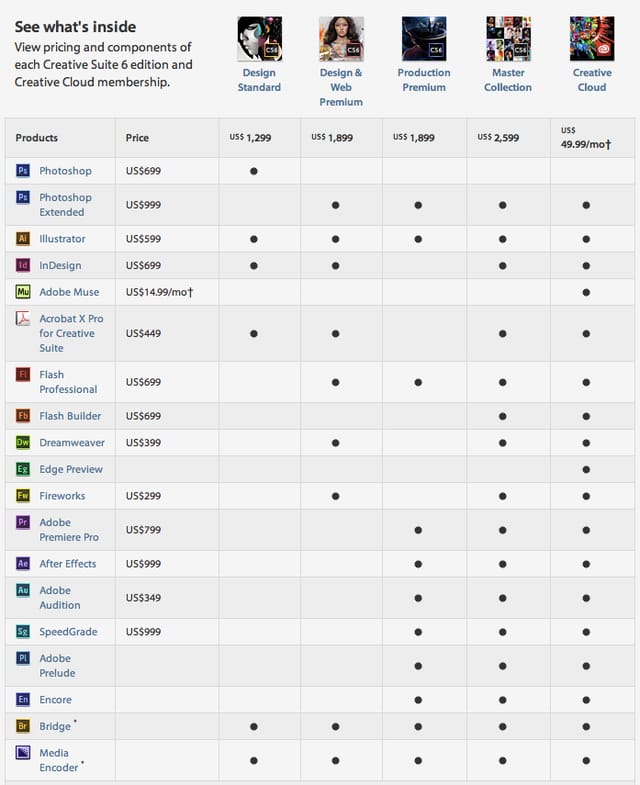The image size is (640, 785).
Task: Click the Adobe Prelude Pl icon
Action: coord(23,658)
